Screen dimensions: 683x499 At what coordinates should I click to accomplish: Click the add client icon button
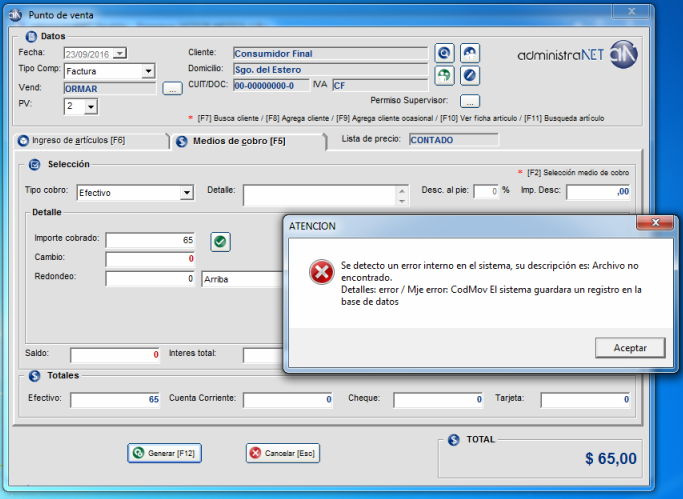coord(469,53)
